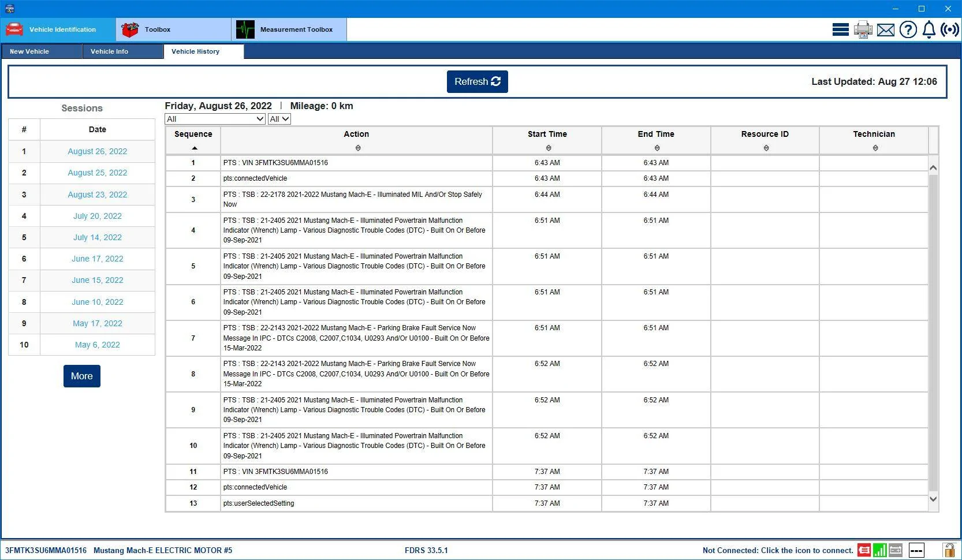
Task: Open the Measurement Toolbox tab
Action: (289, 29)
